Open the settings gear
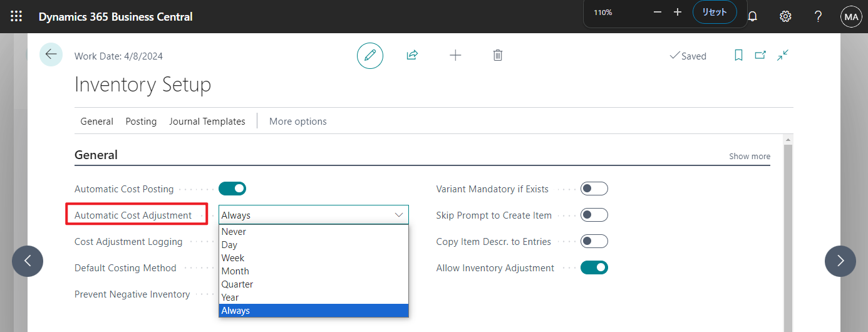 coord(785,17)
